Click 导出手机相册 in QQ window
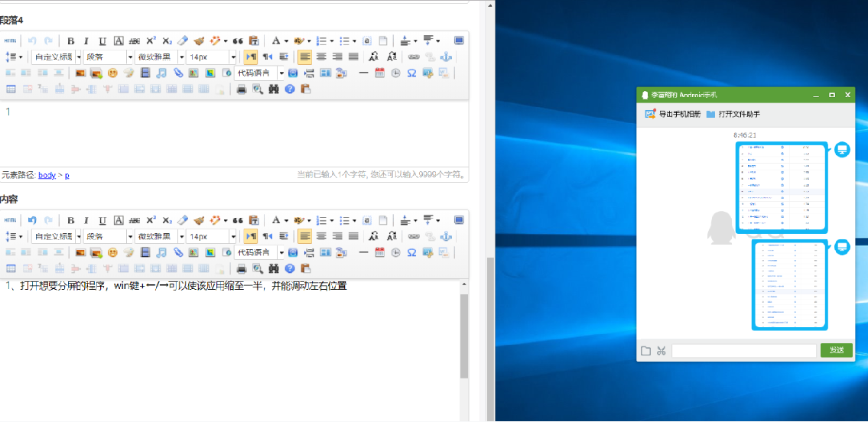The height and width of the screenshot is (422, 868). point(673,115)
